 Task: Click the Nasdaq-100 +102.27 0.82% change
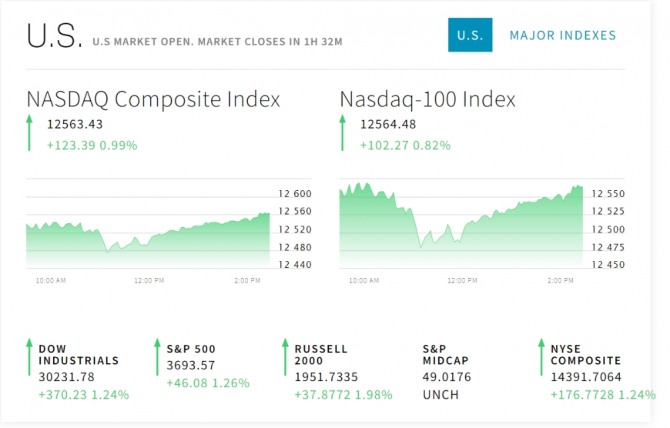405,145
